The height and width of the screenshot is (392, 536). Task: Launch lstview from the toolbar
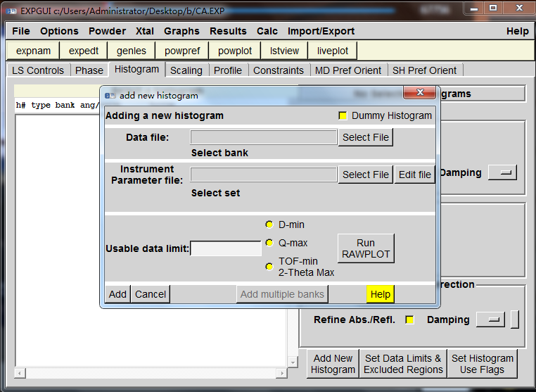tap(284, 51)
